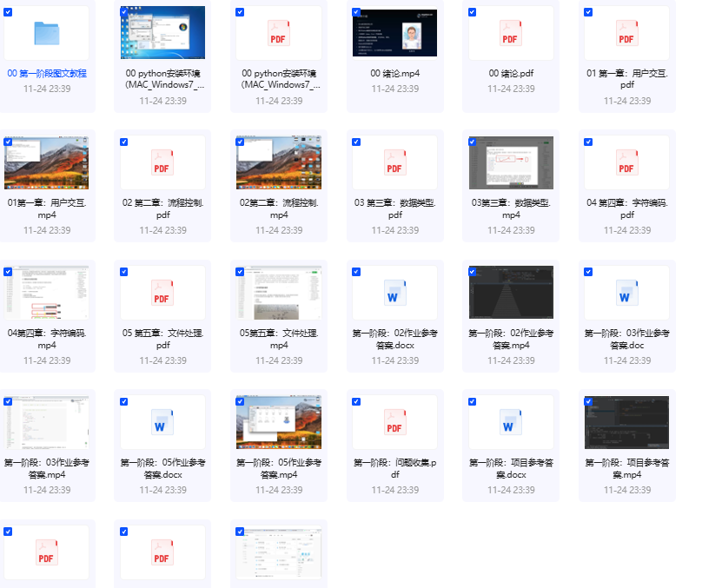Select the file name 04第四章：字符编码.mp4
The width and height of the screenshot is (702, 588).
(47, 339)
